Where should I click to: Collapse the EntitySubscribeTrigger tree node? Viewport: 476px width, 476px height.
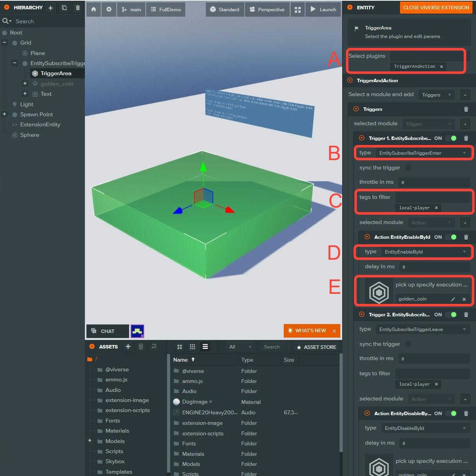point(15,63)
